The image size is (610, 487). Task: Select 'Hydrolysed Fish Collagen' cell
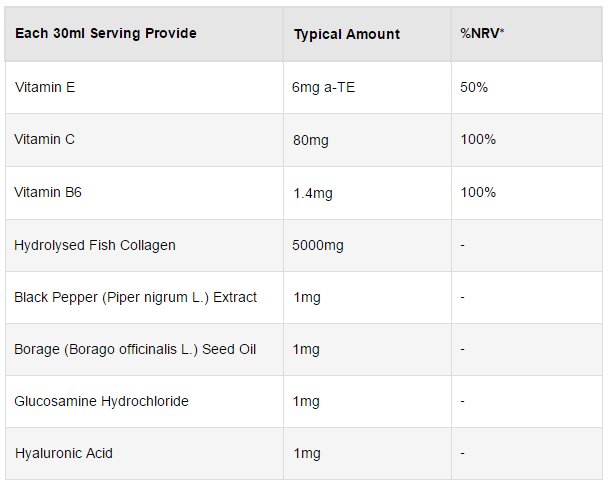(95, 245)
